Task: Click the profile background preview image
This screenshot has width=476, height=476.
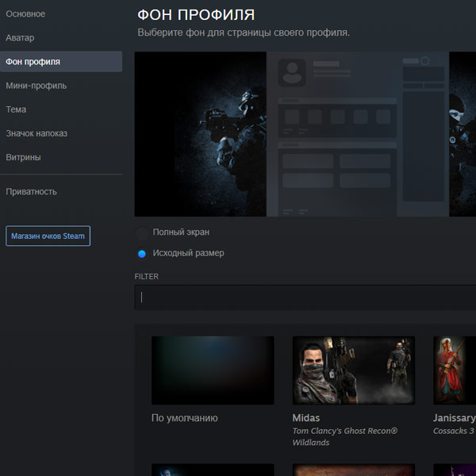Action: pyautogui.click(x=305, y=134)
